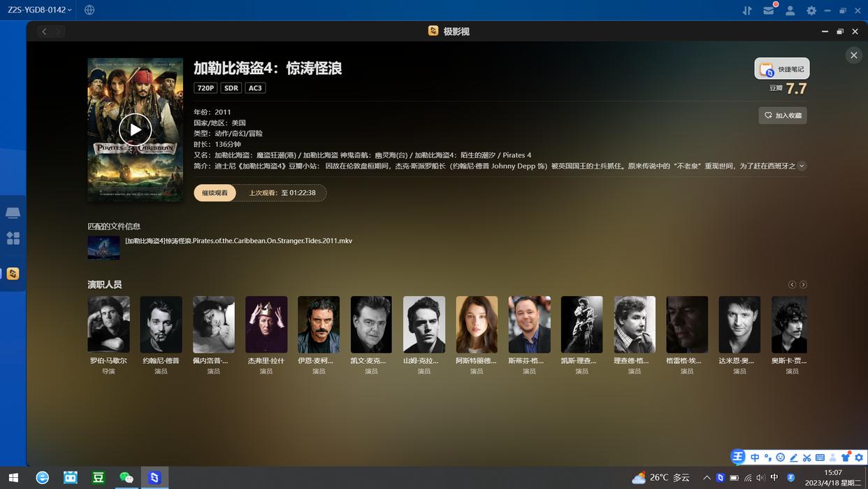This screenshot has height=489, width=868.
Task: Toggle full/half-width punctuation in input toolbar
Action: tap(767, 457)
